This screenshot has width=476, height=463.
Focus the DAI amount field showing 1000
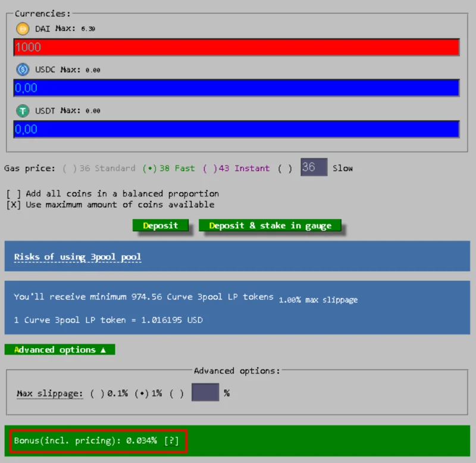(x=236, y=48)
